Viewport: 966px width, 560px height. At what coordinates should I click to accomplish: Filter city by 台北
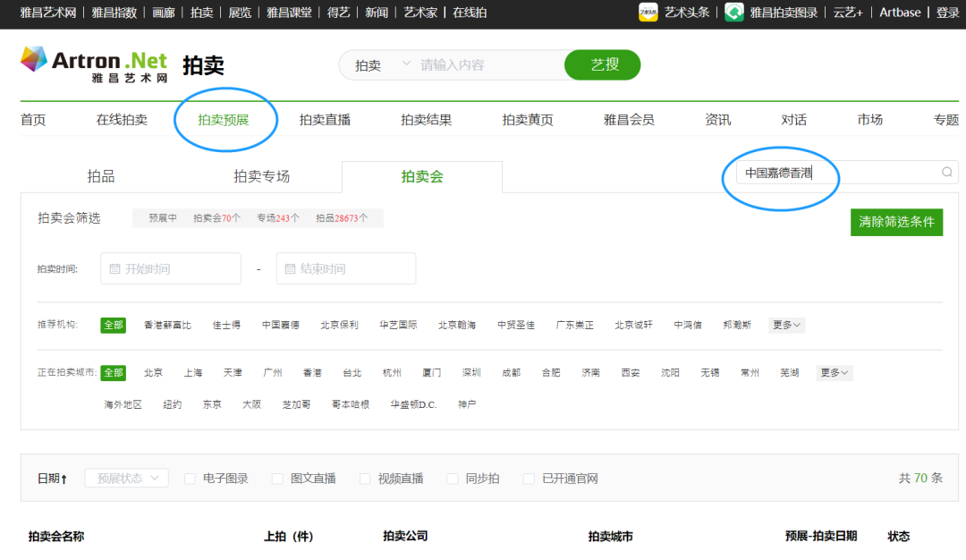(352, 373)
